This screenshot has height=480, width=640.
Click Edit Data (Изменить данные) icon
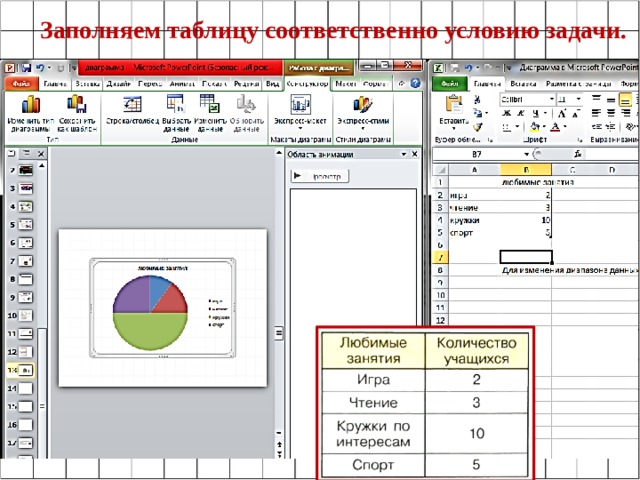click(210, 104)
